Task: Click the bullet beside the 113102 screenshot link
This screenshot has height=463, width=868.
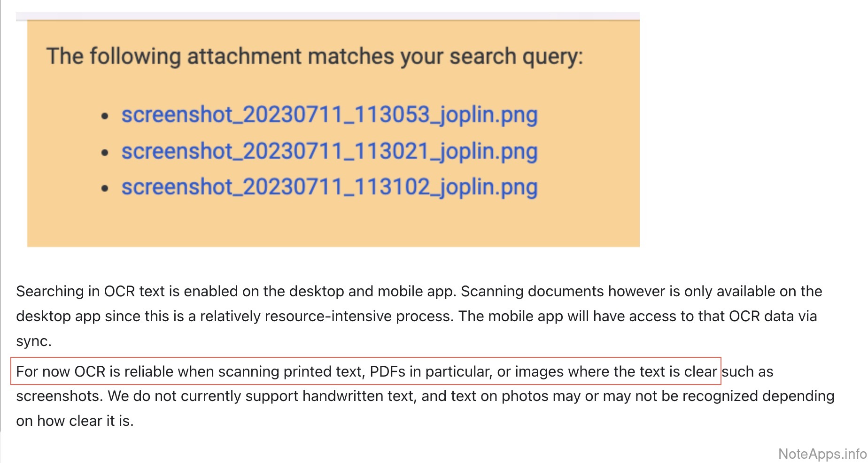Action: click(x=105, y=188)
